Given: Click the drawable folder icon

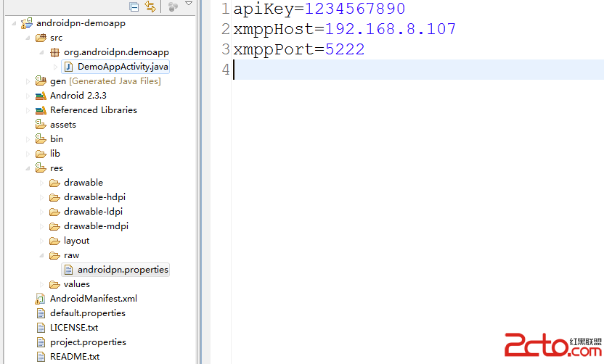Looking at the screenshot, I should click(54, 183).
